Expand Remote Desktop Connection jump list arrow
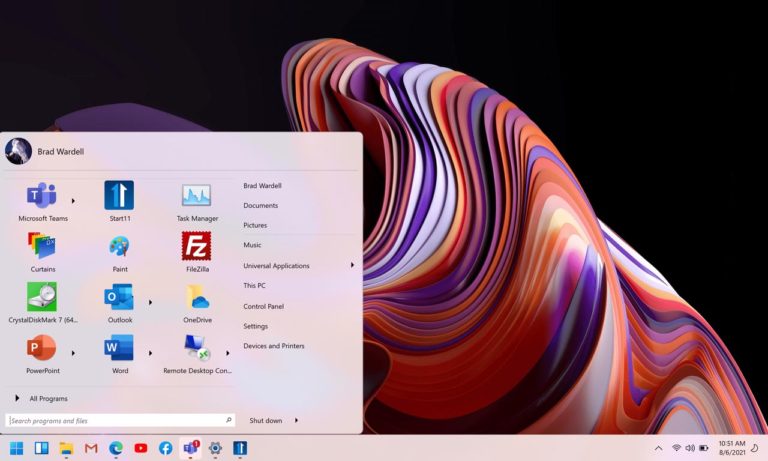768x461 pixels. (228, 353)
